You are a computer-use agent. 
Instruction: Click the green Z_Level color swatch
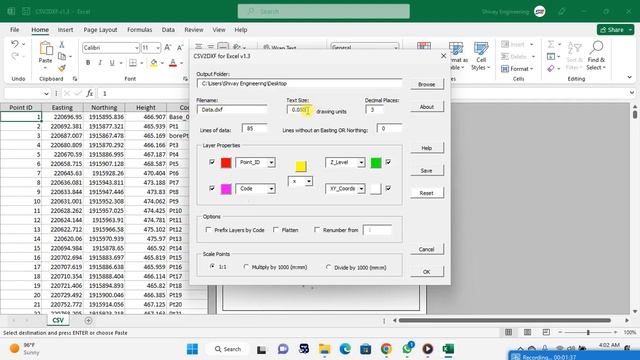click(376, 162)
